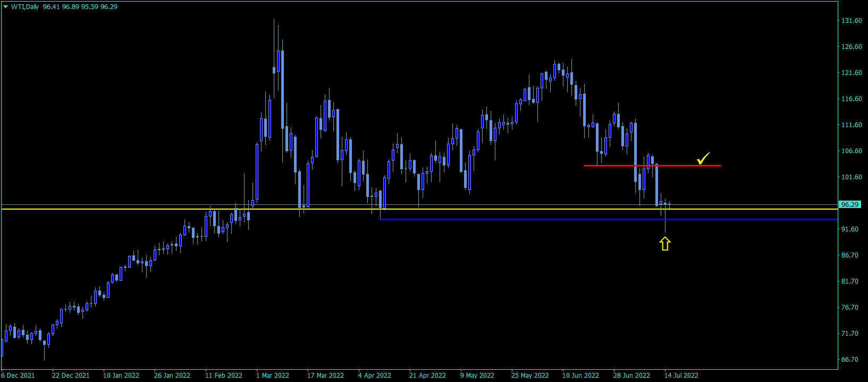Screen dimensions: 868x382
Task: Click the 1 Mar 2022 date label
Action: tap(273, 376)
